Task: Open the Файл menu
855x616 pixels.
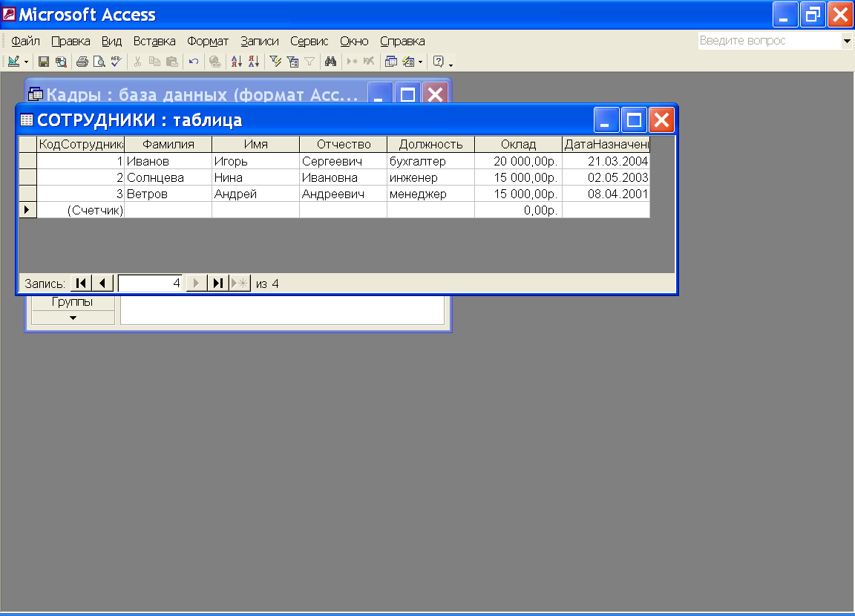Action: 25,42
